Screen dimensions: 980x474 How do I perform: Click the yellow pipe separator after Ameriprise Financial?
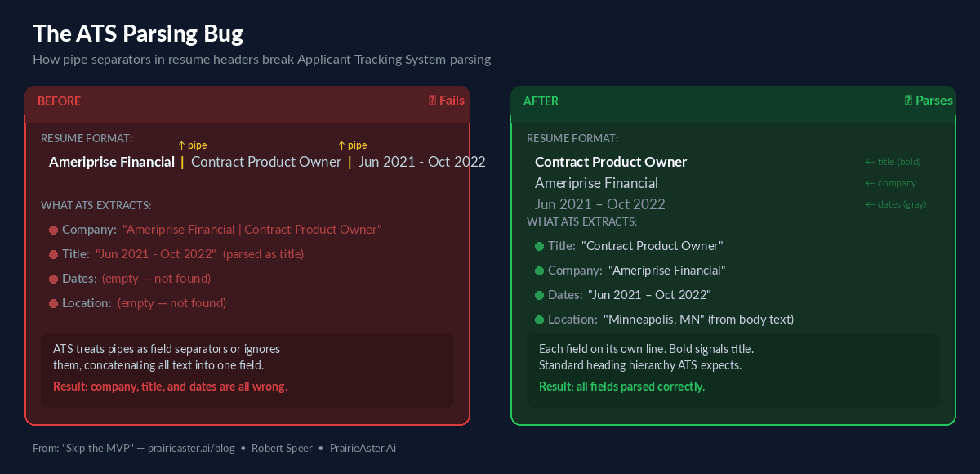pyautogui.click(x=182, y=162)
